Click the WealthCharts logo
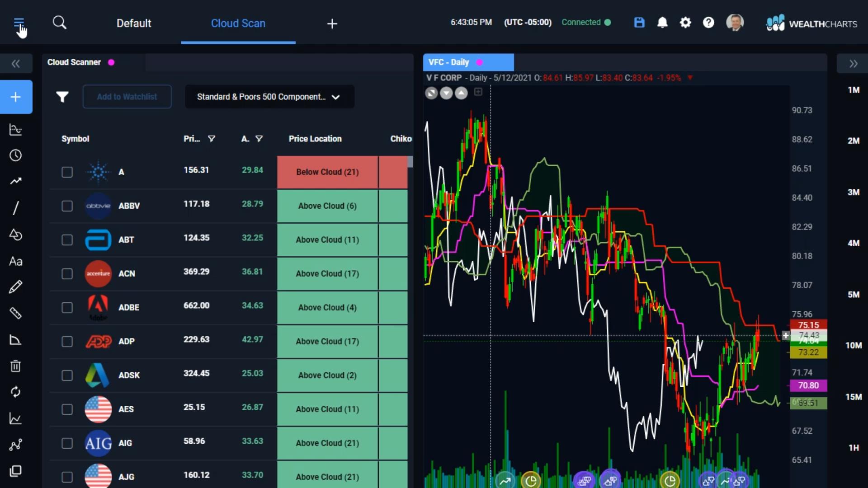868x488 pixels. click(x=811, y=23)
